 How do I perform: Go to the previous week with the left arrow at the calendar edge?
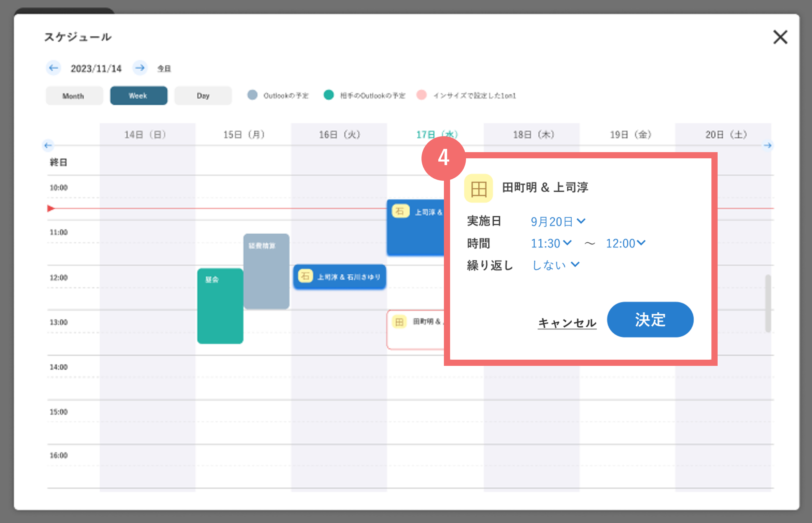pyautogui.click(x=48, y=145)
